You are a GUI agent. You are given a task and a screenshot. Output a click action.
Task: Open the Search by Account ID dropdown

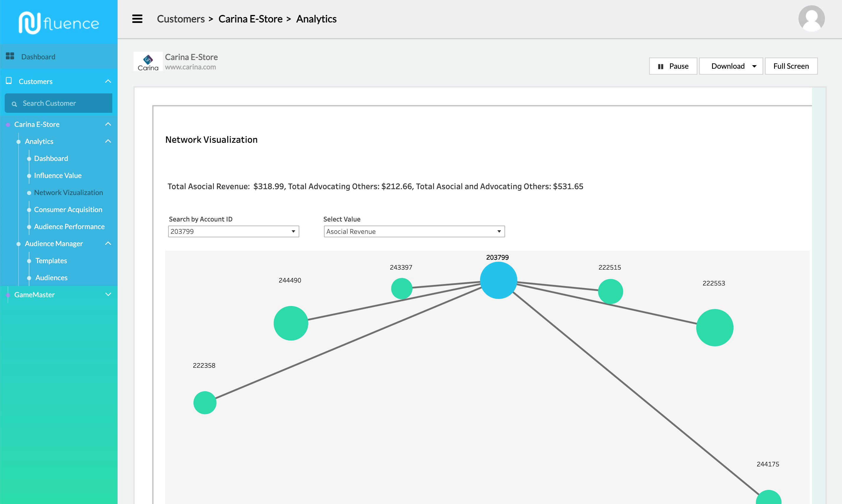[x=293, y=231]
